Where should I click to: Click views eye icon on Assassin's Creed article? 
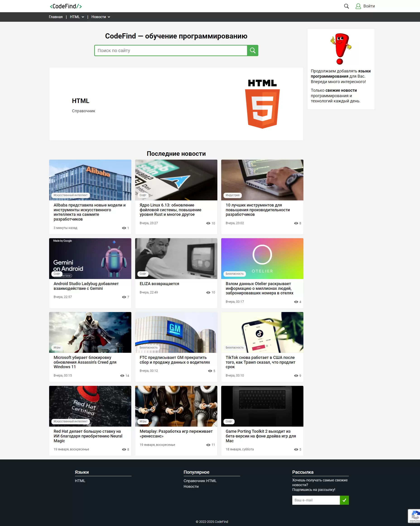tap(122, 375)
